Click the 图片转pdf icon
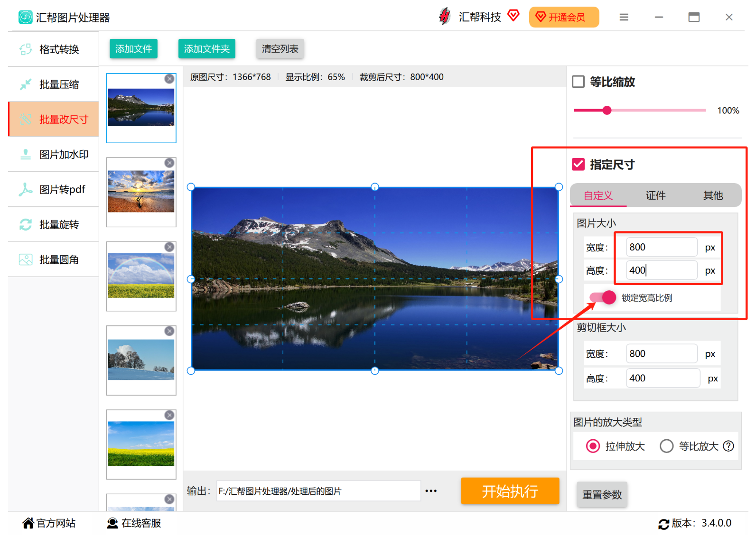This screenshot has width=756, height=546. point(26,190)
